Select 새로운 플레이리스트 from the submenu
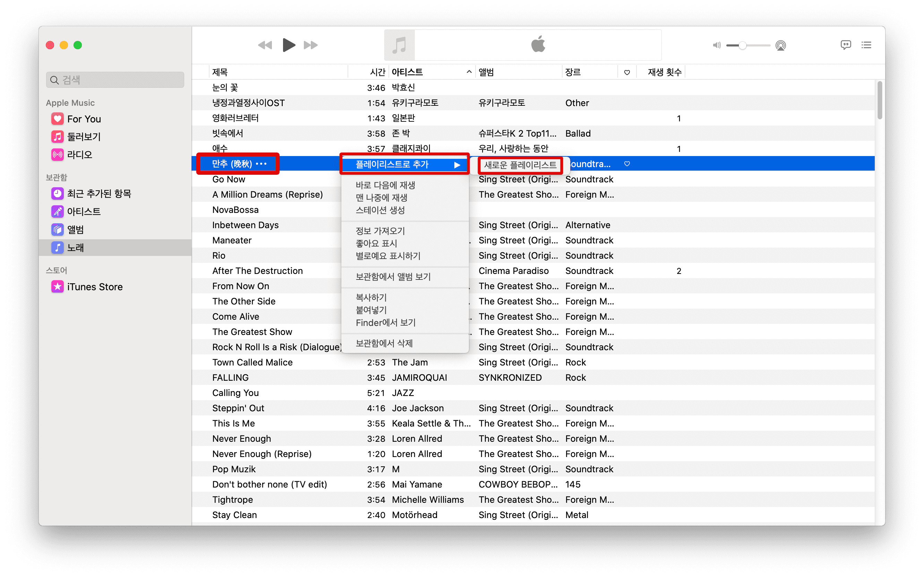The image size is (924, 577). (x=520, y=165)
